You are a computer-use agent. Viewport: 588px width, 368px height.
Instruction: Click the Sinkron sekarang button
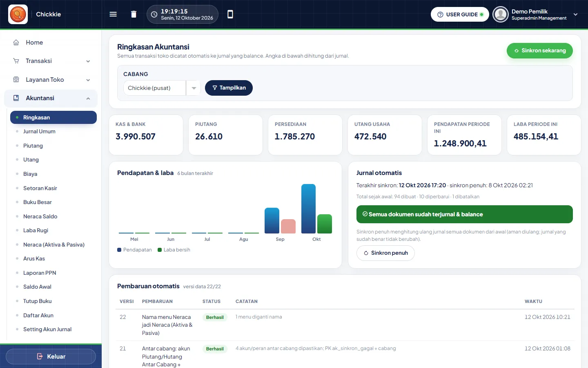pos(540,51)
